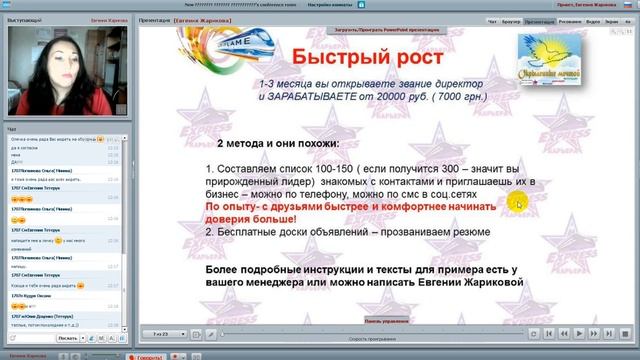
Task: Click the webcam overlay icon at video corner
Action: click(121, 109)
